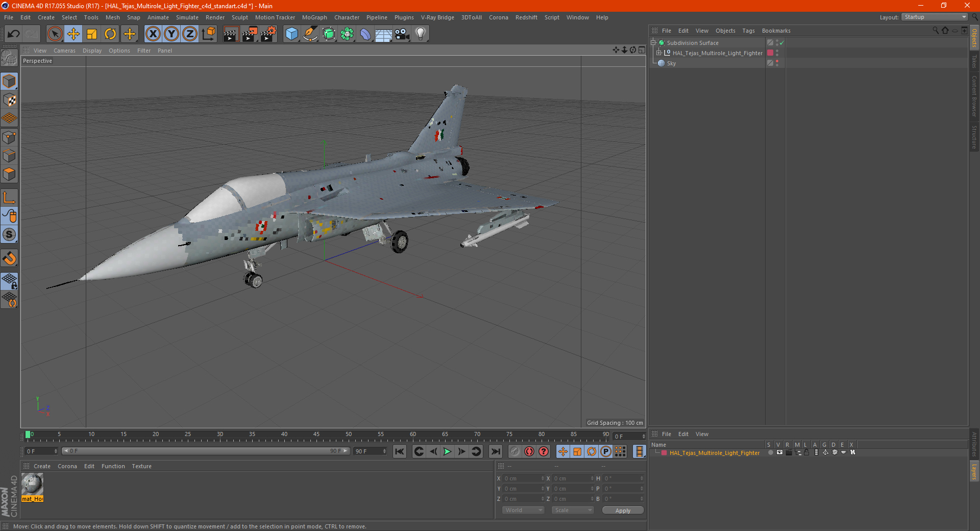Image resolution: width=980 pixels, height=531 pixels.
Task: Switch to Polygons mode
Action: pos(9,174)
